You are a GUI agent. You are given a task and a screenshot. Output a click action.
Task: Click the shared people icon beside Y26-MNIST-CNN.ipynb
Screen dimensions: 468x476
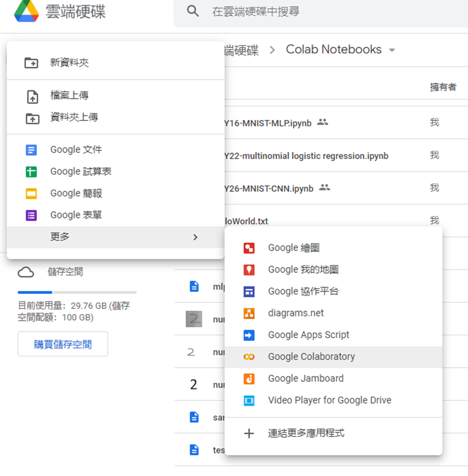pos(325,187)
